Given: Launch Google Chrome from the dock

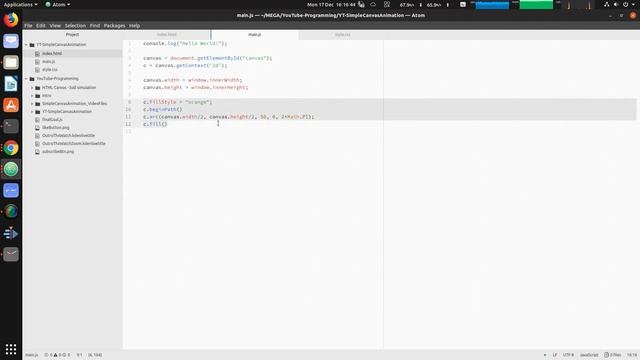Looking at the screenshot, I should click(x=11, y=148).
